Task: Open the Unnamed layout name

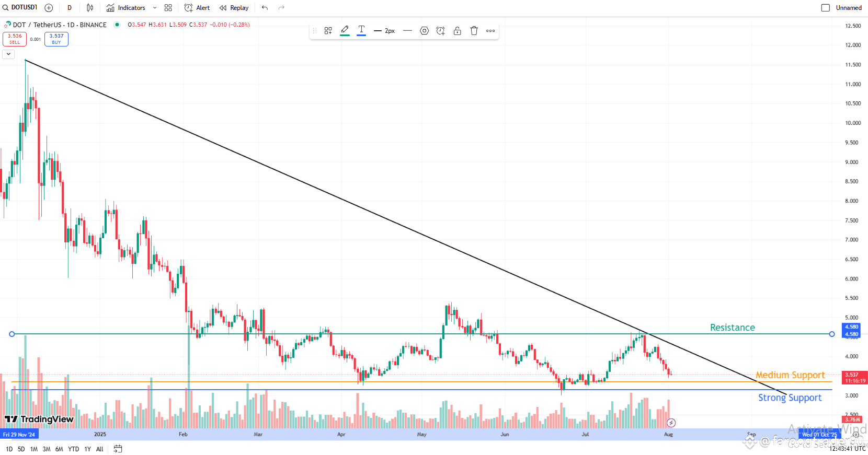Action: click(x=849, y=8)
